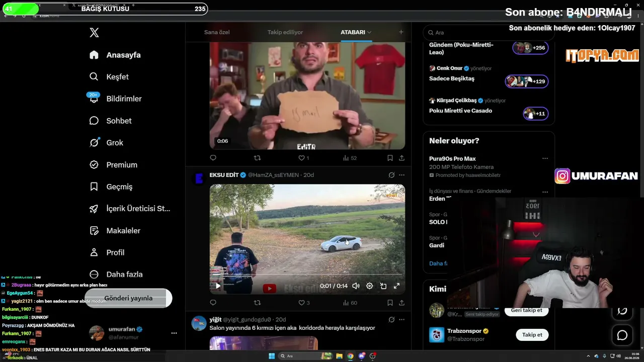View analytics showing 60 views

350,303
